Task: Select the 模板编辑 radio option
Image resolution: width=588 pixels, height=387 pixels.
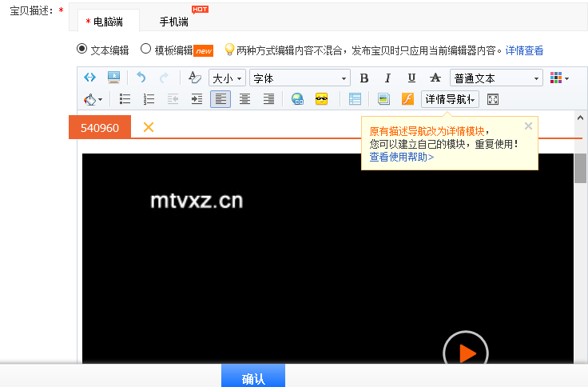Action: (145, 49)
